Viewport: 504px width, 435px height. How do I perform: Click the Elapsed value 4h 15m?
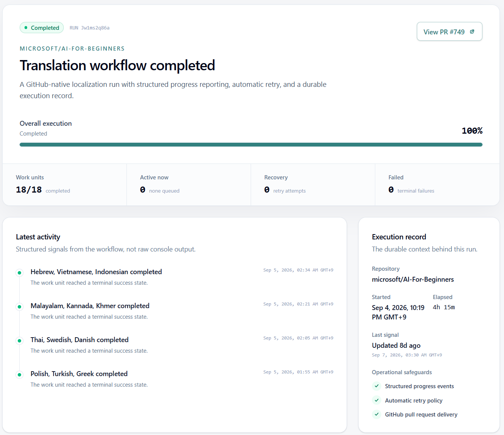click(x=444, y=307)
